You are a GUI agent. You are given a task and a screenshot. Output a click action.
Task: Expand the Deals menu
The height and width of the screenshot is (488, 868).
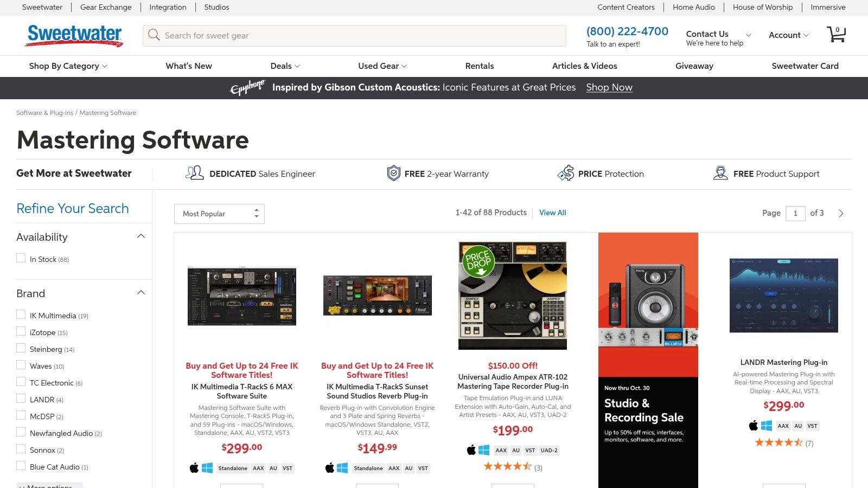pos(285,66)
